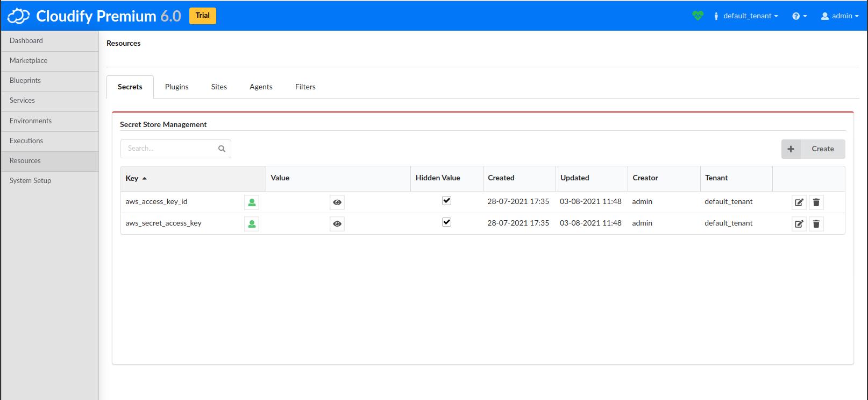Switch to the Plugins tab
The height and width of the screenshot is (400, 868).
click(x=176, y=87)
